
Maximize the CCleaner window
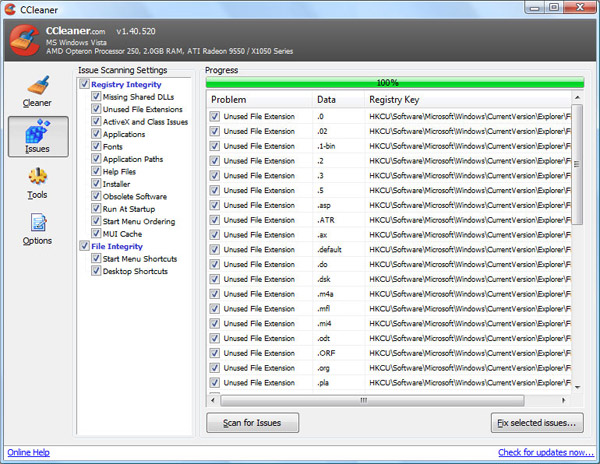coord(554,8)
